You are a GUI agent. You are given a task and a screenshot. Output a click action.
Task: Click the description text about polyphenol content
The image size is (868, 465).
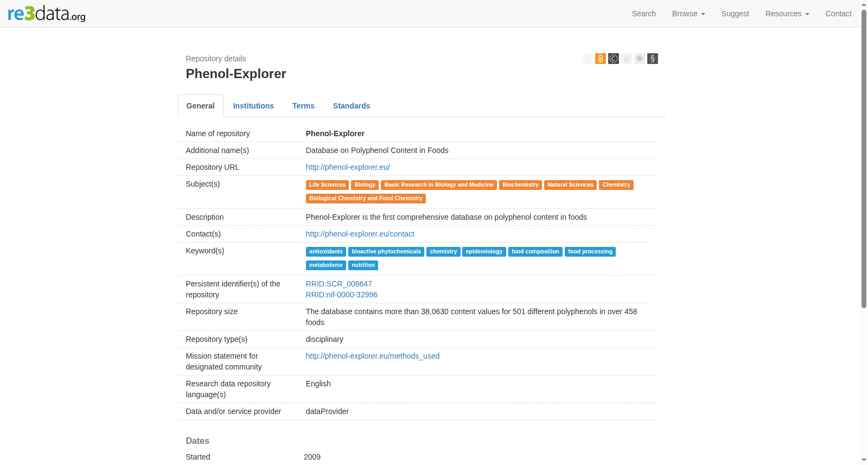point(446,217)
